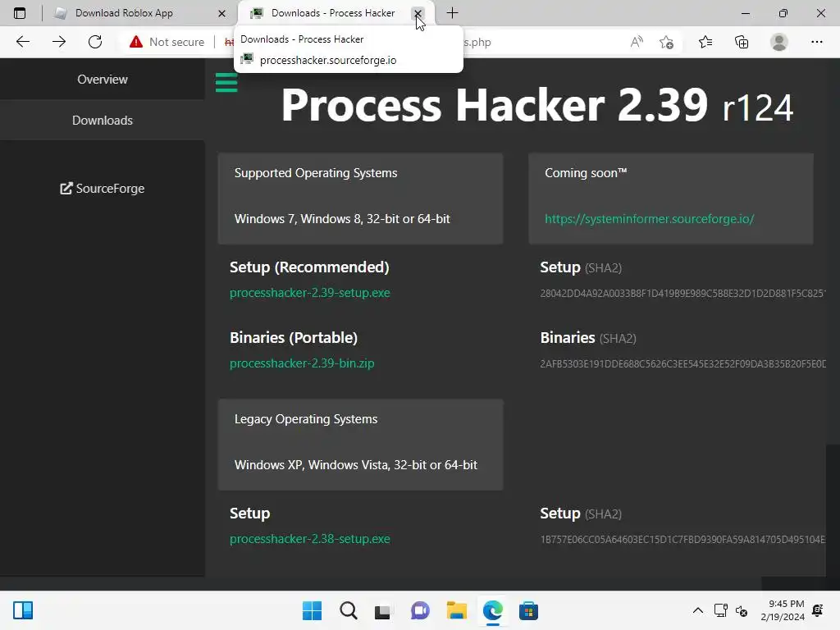Viewport: 840px width, 630px height.
Task: Click the legacy Setup SHA2 hash 1B757E06
Action: coord(682,540)
